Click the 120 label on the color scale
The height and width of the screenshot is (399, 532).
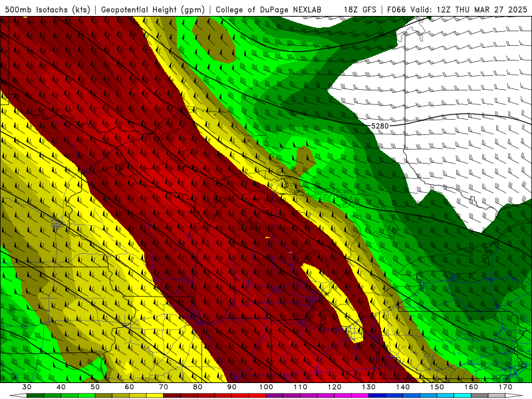[x=334, y=387]
